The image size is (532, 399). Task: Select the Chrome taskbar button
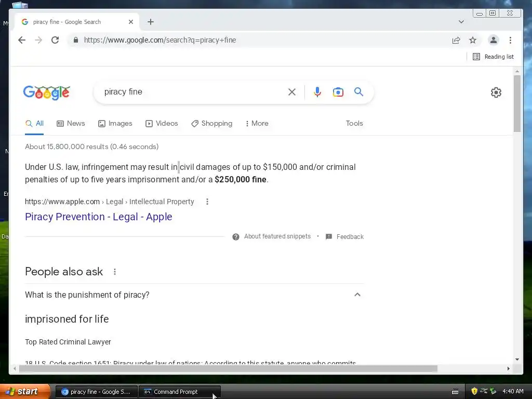(96, 392)
